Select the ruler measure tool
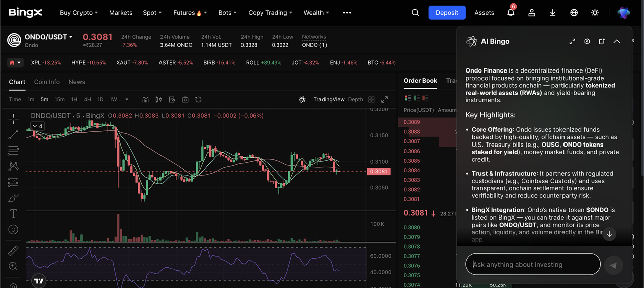This screenshot has width=644, height=288. coord(13,251)
